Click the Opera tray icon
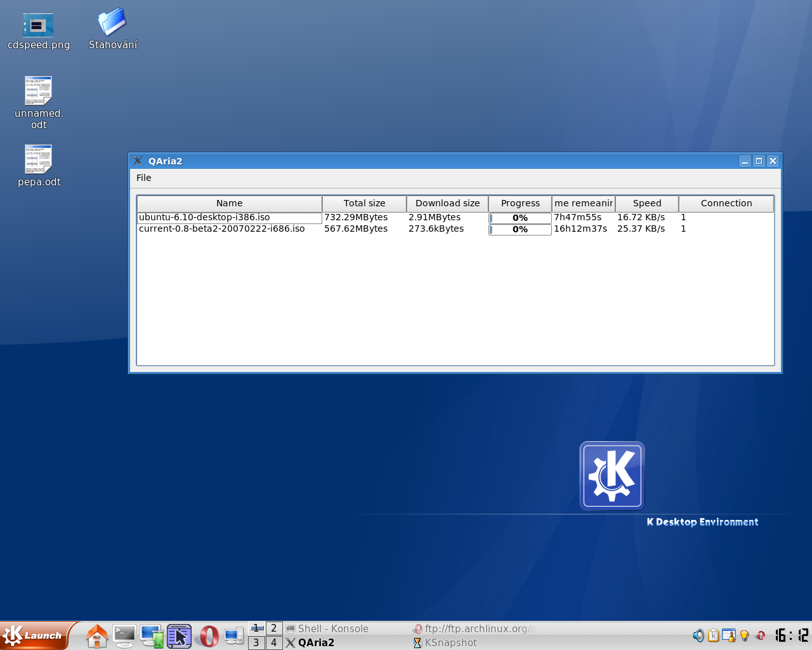Viewport: 812px width, 650px height. pyautogui.click(x=760, y=635)
